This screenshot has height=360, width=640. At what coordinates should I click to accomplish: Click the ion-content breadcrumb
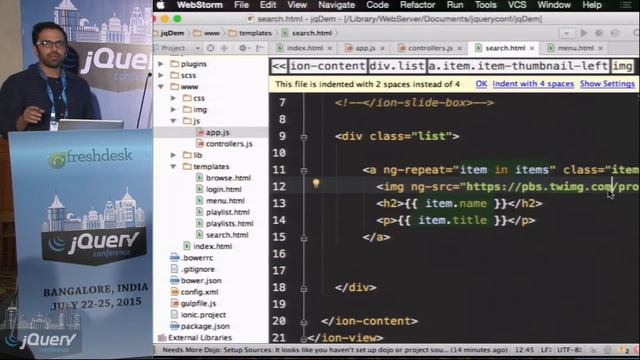tap(327, 67)
